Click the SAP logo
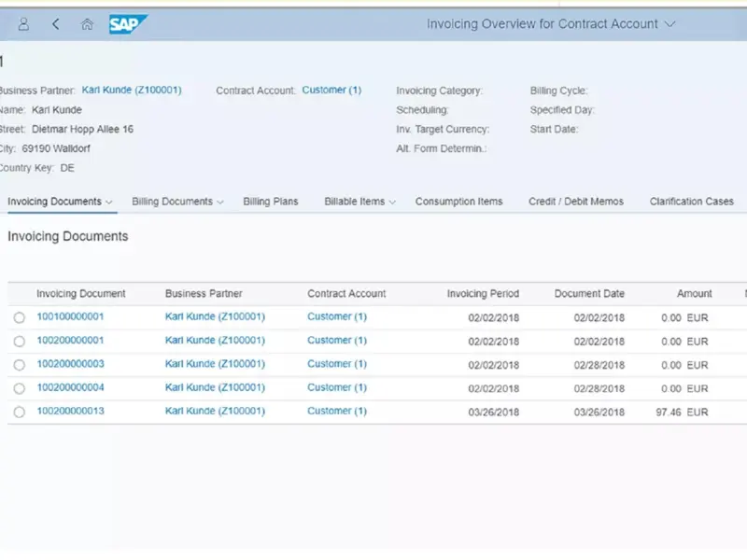Screen dimensions: 747x560 (x=127, y=24)
